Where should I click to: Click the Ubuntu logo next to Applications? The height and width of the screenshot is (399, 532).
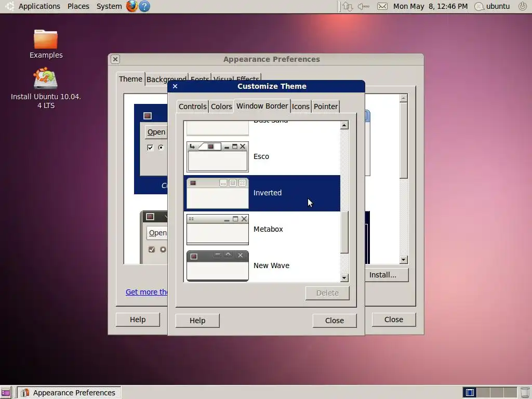[9, 6]
